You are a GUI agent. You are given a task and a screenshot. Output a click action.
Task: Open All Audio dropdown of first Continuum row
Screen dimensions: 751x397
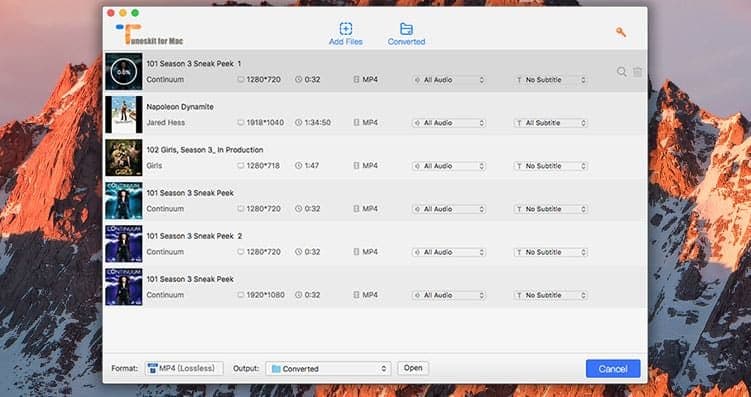(x=449, y=80)
